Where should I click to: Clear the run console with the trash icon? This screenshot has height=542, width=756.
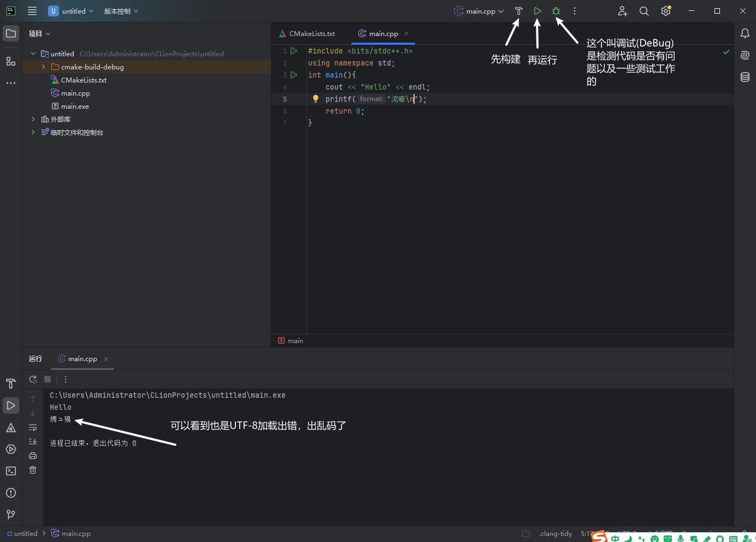coord(33,470)
